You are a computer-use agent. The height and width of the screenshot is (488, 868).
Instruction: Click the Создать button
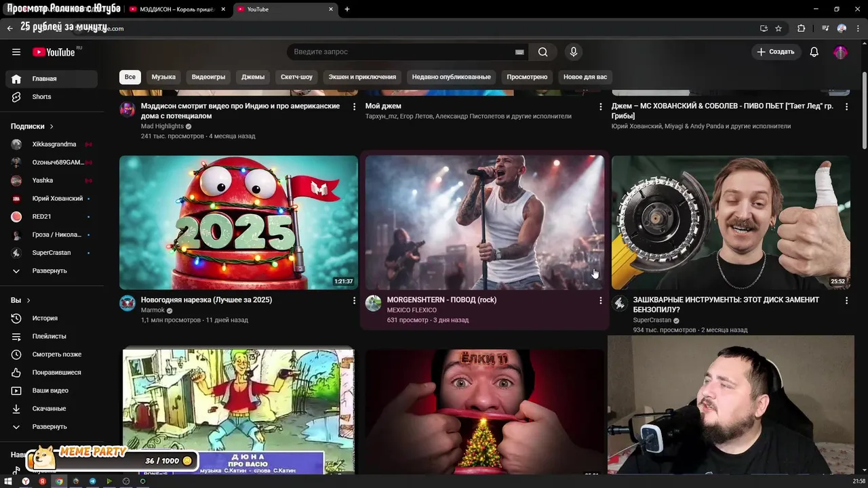click(776, 52)
